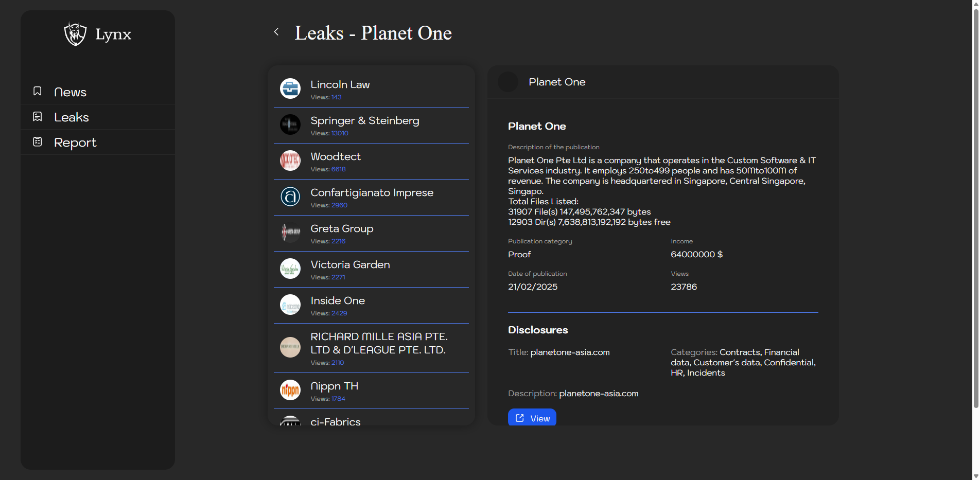Click the page's vertical scrollbar thumb
The height and width of the screenshot is (480, 980).
[x=975, y=206]
